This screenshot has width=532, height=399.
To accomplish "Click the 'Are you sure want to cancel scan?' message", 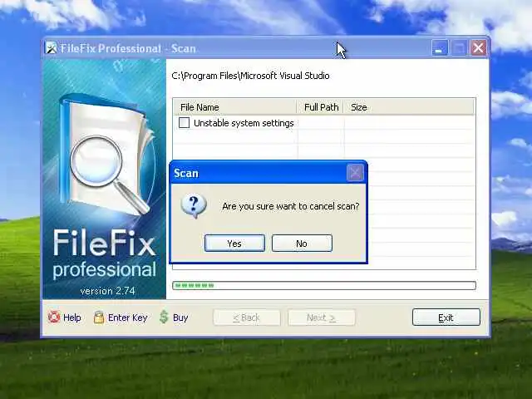I will point(290,206).
